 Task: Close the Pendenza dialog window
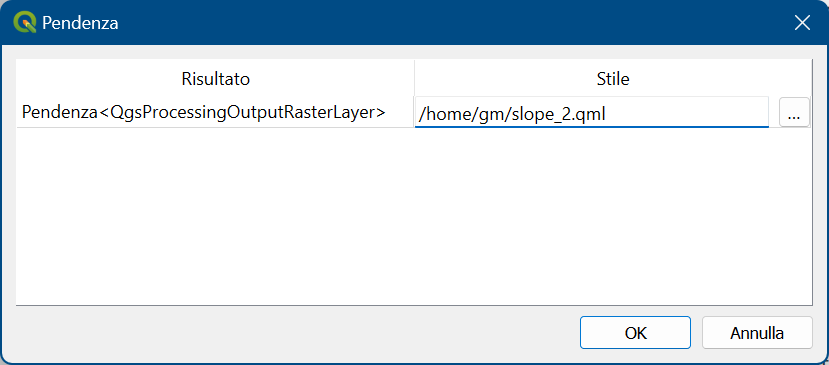[x=802, y=23]
